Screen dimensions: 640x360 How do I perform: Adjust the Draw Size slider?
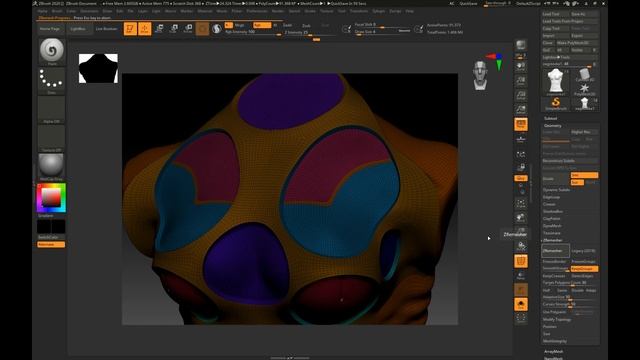(x=382, y=32)
